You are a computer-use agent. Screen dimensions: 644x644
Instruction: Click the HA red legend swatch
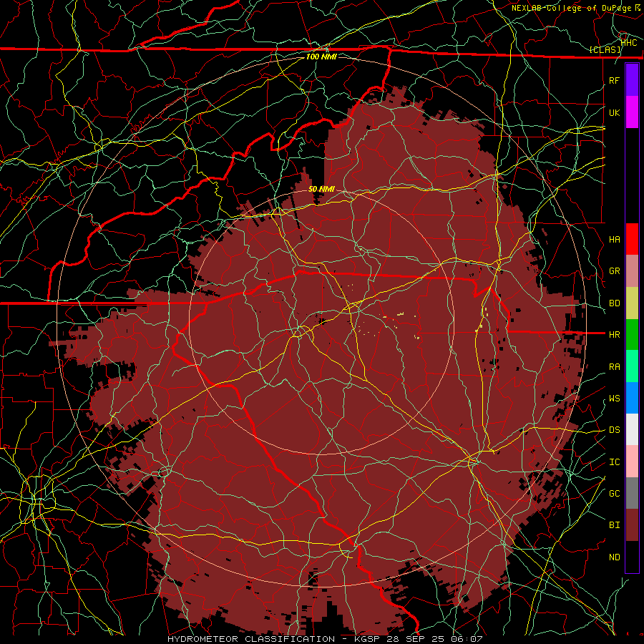[x=632, y=239]
